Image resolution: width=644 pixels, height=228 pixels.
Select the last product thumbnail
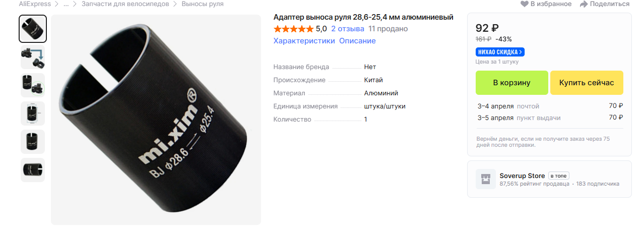point(33,170)
